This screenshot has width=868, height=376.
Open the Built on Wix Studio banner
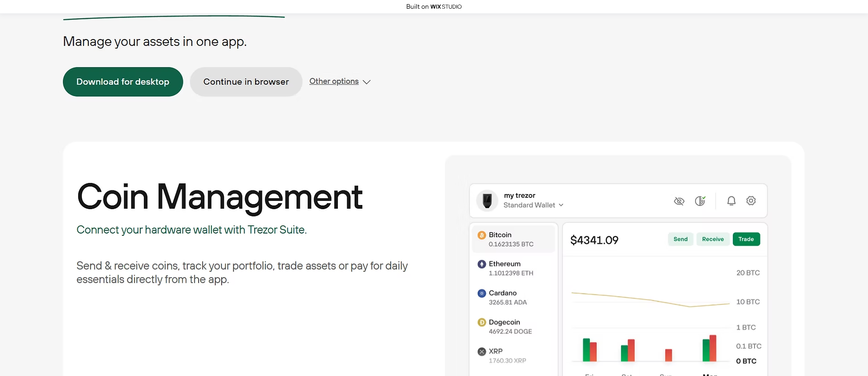[x=434, y=6]
